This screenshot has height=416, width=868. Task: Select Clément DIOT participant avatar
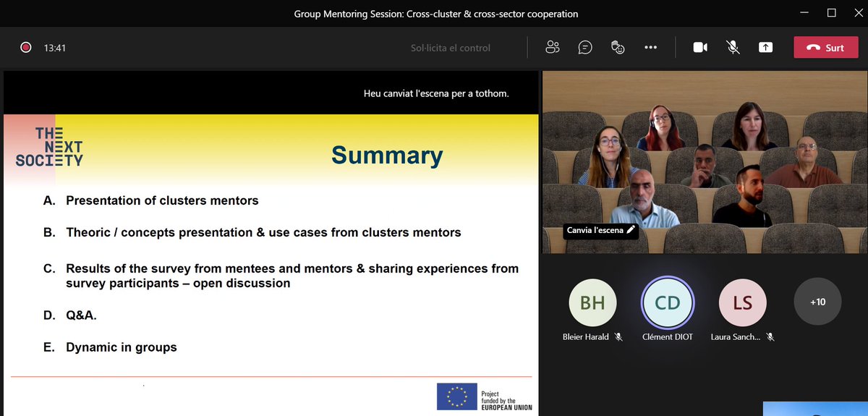tap(668, 302)
